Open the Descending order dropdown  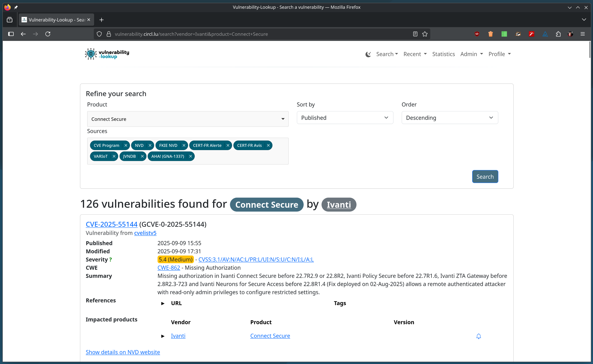tap(449, 118)
